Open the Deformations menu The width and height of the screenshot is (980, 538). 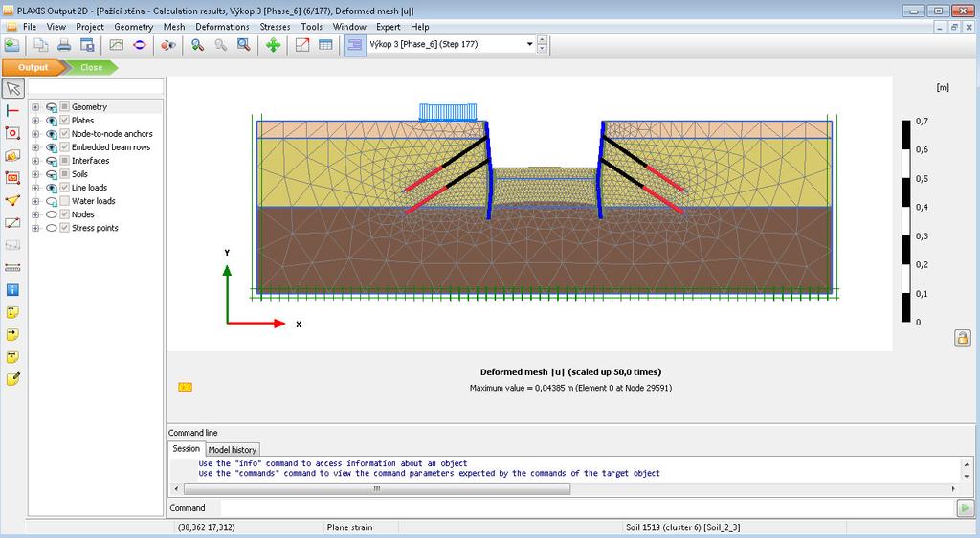point(222,27)
